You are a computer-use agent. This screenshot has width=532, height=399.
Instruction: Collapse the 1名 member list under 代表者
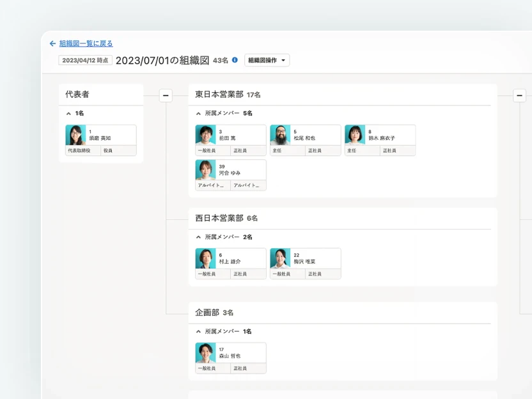point(68,113)
